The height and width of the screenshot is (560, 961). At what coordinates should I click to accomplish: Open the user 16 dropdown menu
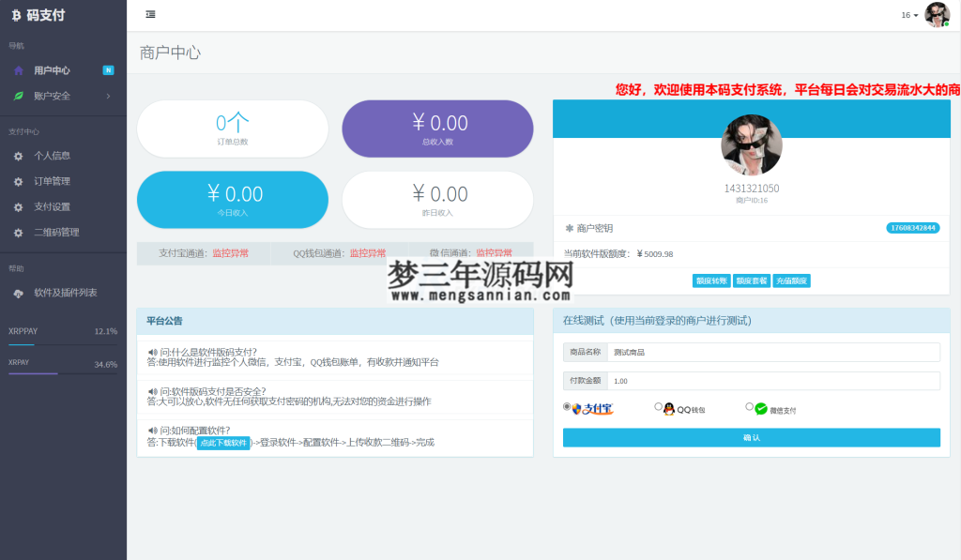click(x=909, y=15)
